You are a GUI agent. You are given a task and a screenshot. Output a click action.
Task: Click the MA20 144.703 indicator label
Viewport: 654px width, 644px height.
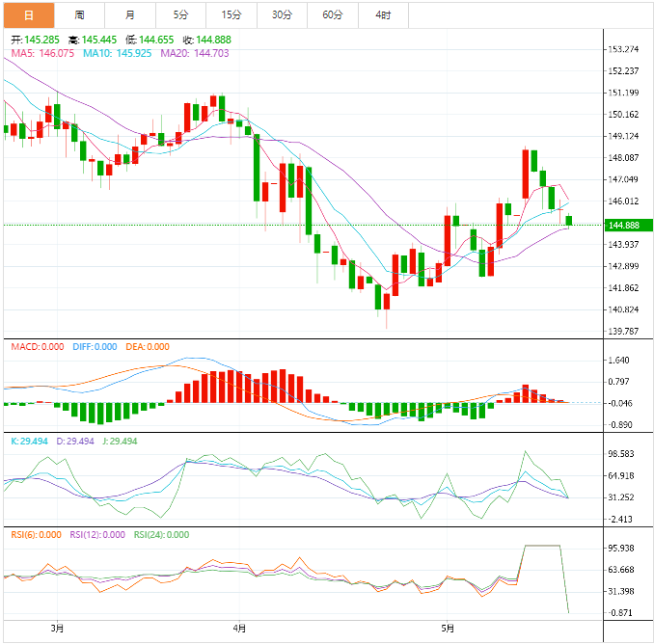[195, 53]
